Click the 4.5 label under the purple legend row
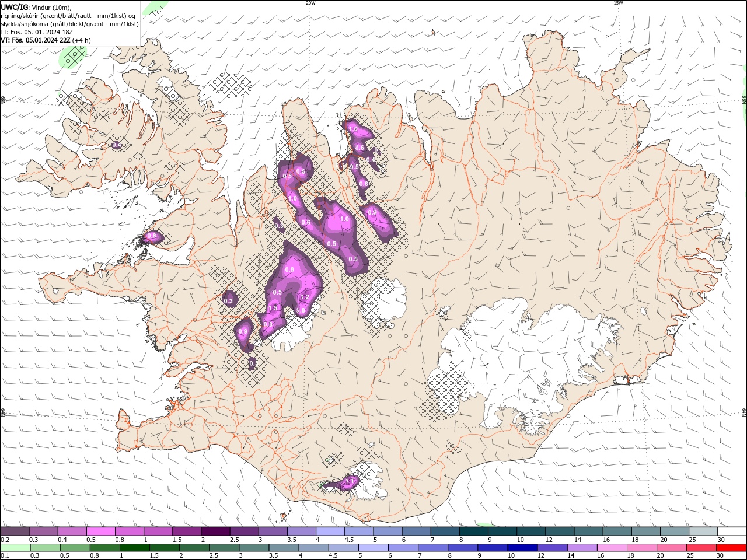Image resolution: width=747 pixels, height=560 pixels. coord(349,540)
